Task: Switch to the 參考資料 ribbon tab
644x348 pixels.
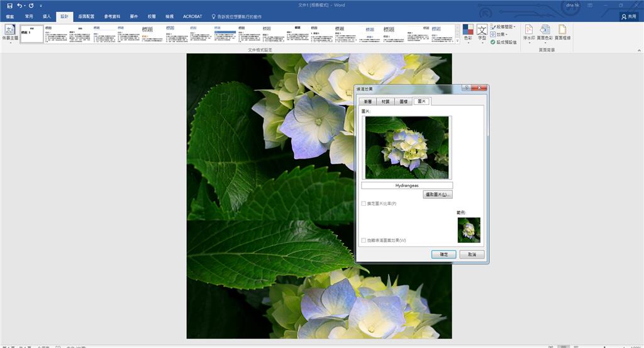Action: click(112, 16)
